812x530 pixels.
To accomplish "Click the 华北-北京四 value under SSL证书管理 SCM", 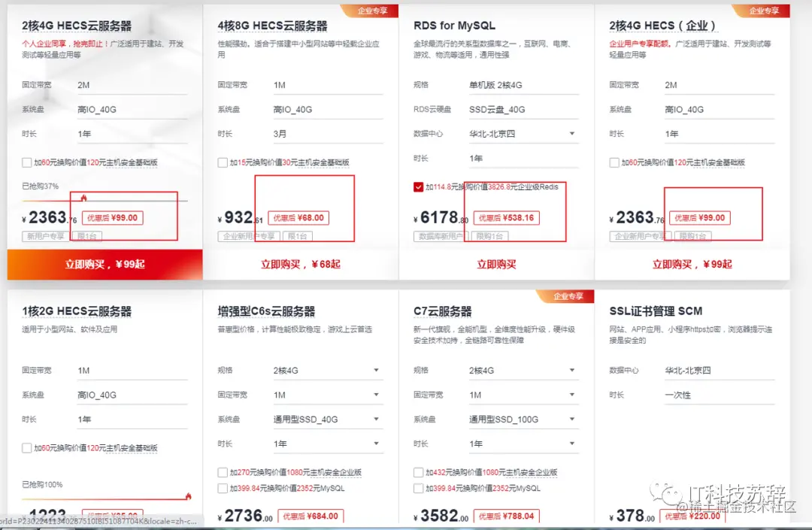I will (688, 371).
